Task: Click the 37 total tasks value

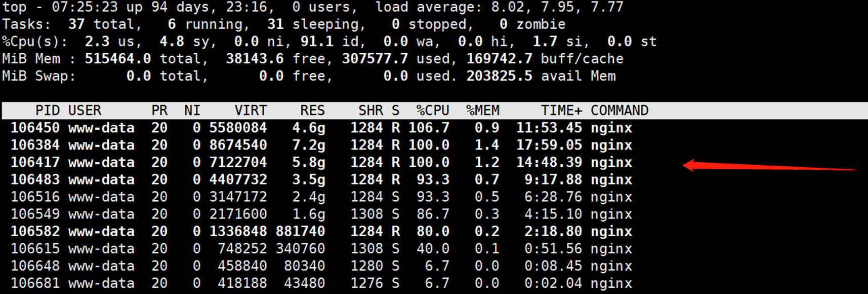Action: (76, 24)
